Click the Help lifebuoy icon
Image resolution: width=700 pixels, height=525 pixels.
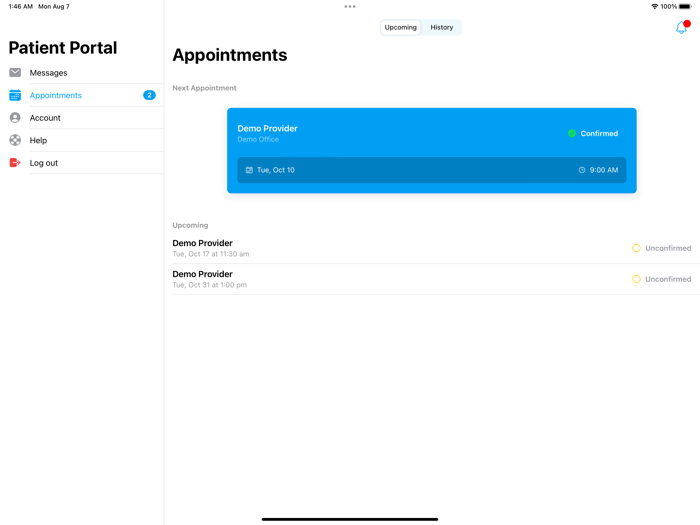(15, 140)
